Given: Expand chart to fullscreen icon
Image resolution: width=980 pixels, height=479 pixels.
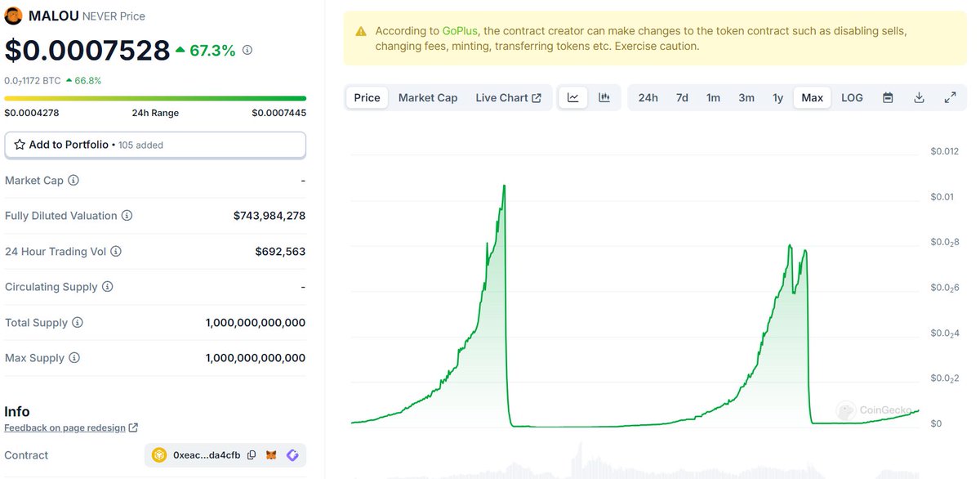Looking at the screenshot, I should [951, 97].
